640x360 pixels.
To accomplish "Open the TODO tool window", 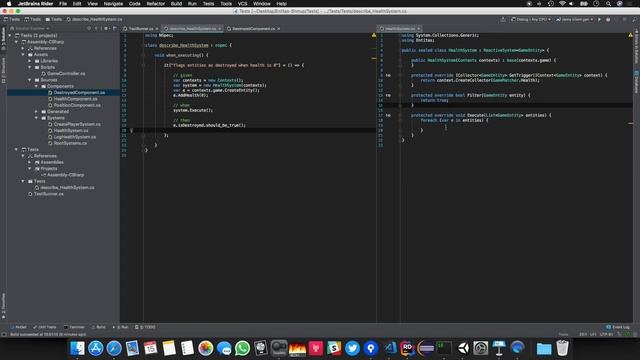I will point(145,327).
